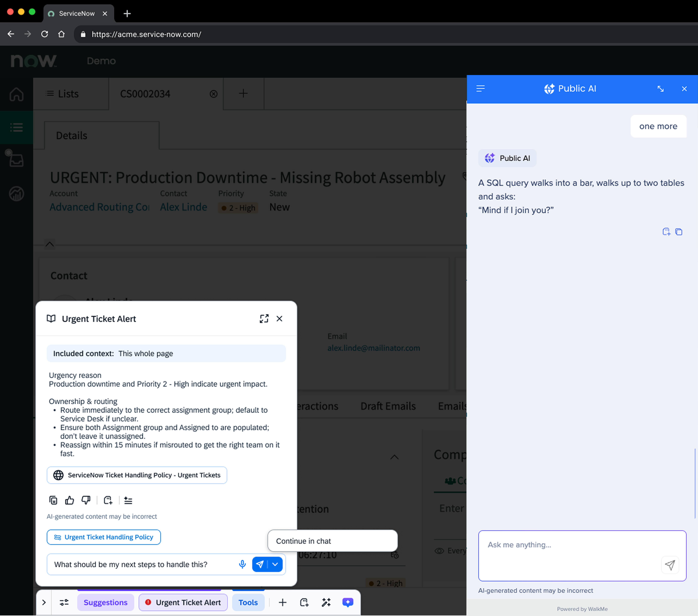The width and height of the screenshot is (698, 616).
Task: Open the Advanced Routing account link
Action: point(99,207)
